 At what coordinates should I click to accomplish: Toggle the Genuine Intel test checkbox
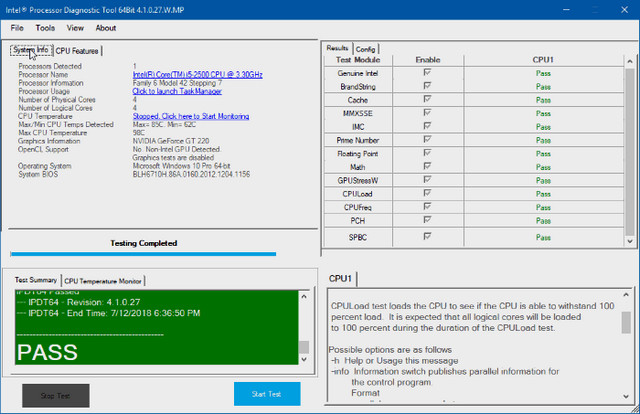(x=427, y=72)
